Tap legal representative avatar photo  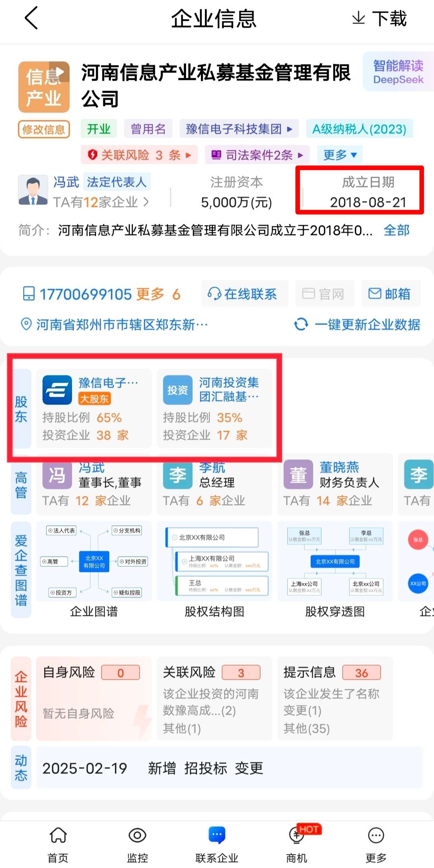click(x=33, y=190)
